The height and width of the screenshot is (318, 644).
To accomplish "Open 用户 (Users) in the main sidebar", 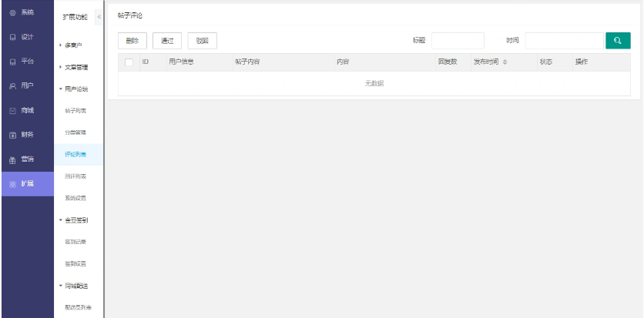I will tap(27, 85).
